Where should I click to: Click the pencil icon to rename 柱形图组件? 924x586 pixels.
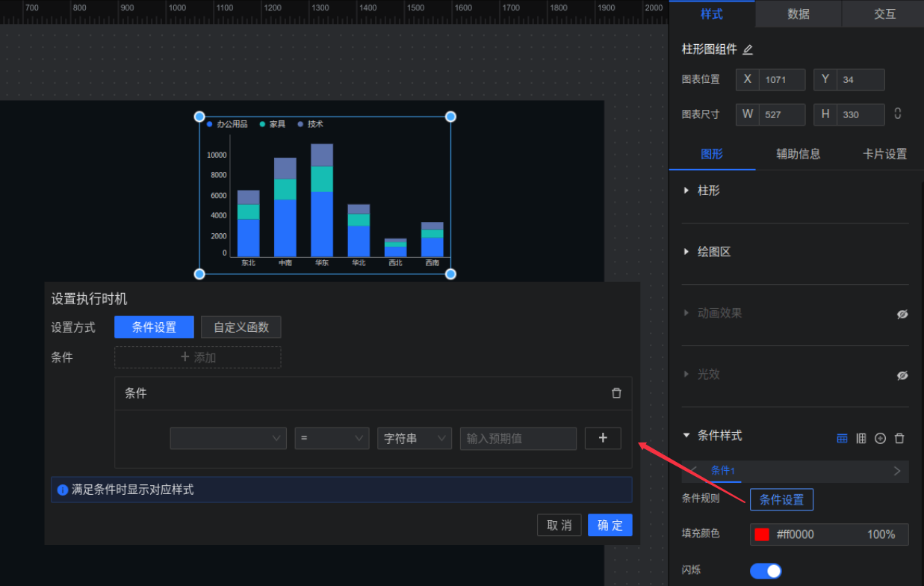(748, 50)
